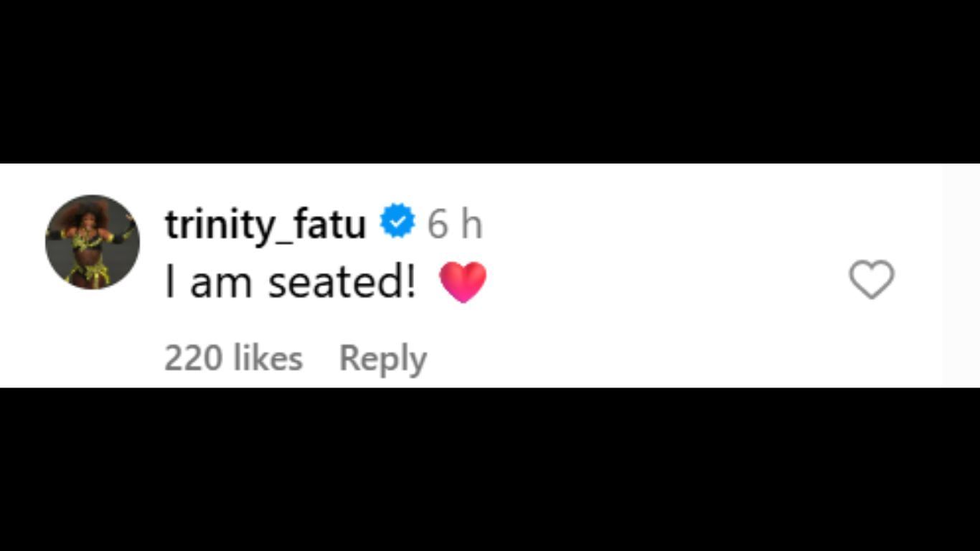
Task: Click the checkmark badge after trinity_fatu
Action: pyautogui.click(x=397, y=222)
